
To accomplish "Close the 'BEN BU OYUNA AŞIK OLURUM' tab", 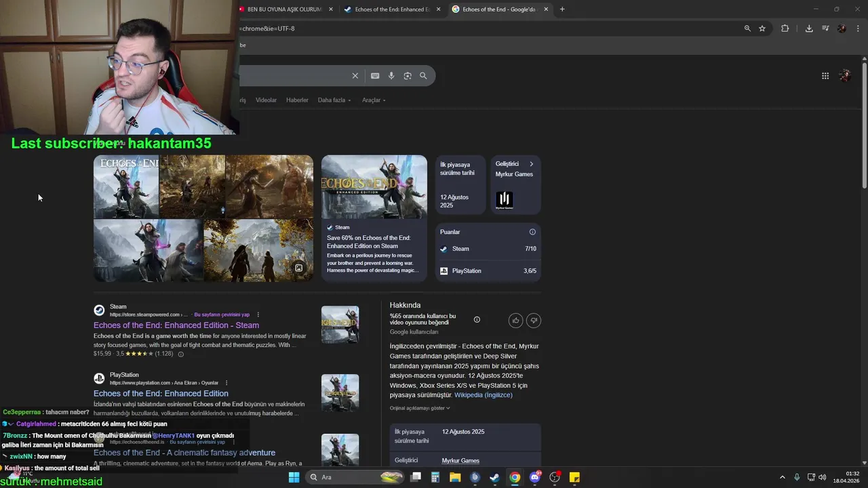I will point(331,9).
